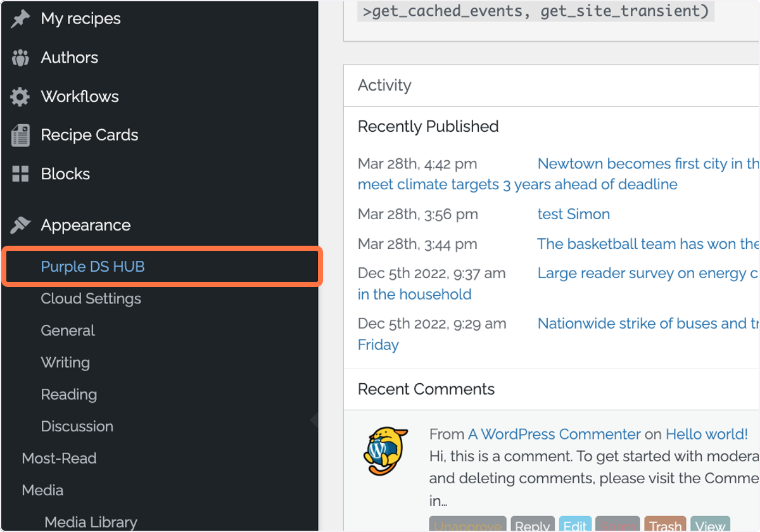Edit the WordPress Commenter comment

coord(575,526)
